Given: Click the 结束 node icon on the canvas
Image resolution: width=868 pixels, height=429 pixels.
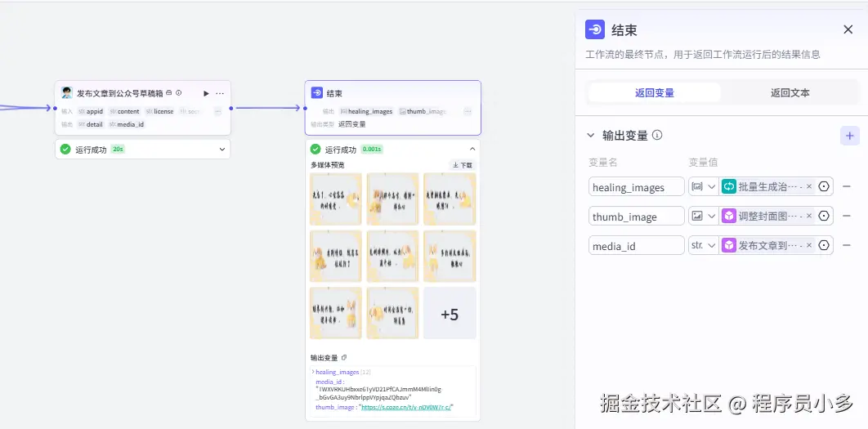Looking at the screenshot, I should click(x=316, y=93).
